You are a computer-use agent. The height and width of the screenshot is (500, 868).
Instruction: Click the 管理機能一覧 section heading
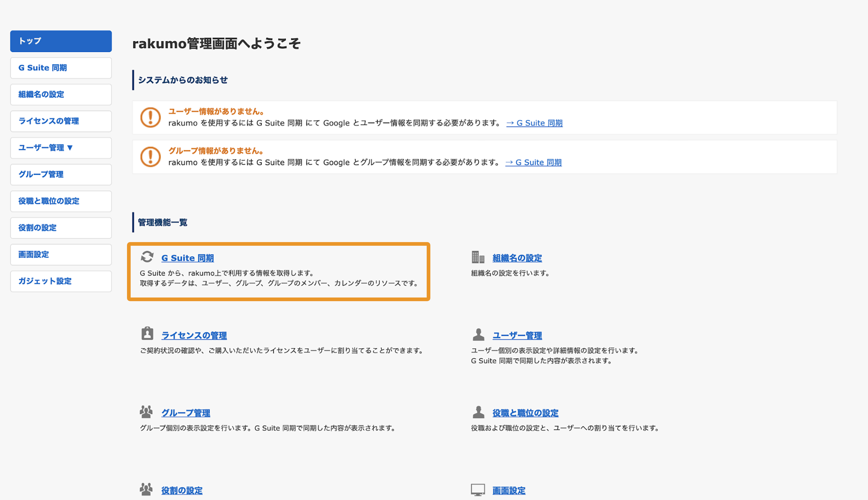click(163, 223)
